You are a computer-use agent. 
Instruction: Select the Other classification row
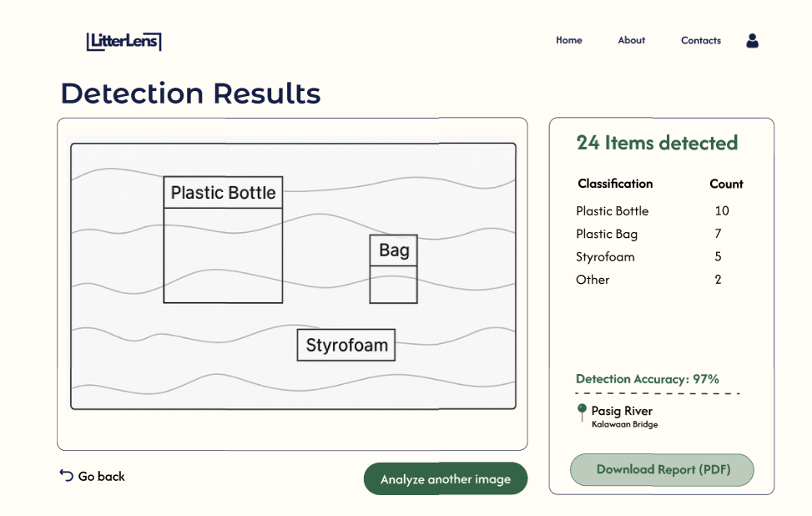tap(593, 280)
